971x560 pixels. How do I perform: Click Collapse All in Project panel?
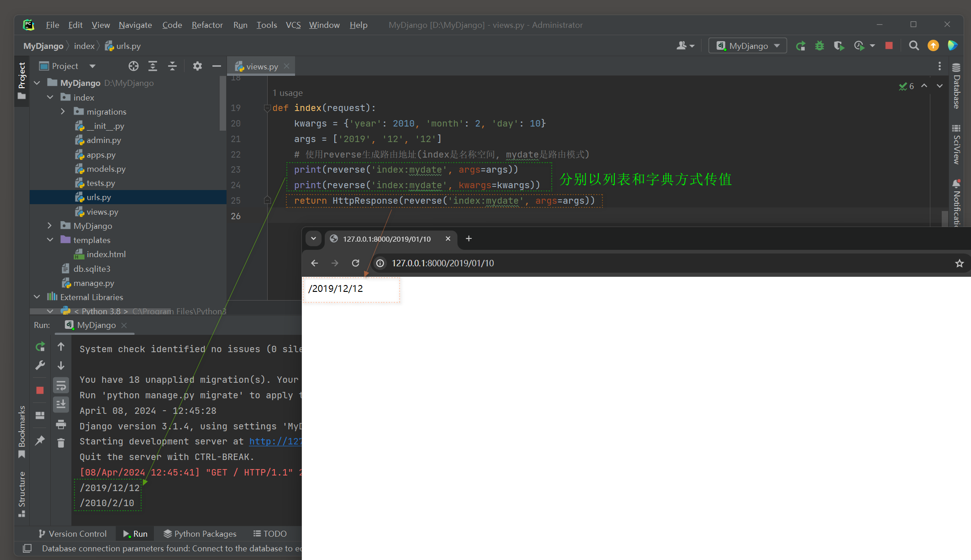pyautogui.click(x=172, y=66)
